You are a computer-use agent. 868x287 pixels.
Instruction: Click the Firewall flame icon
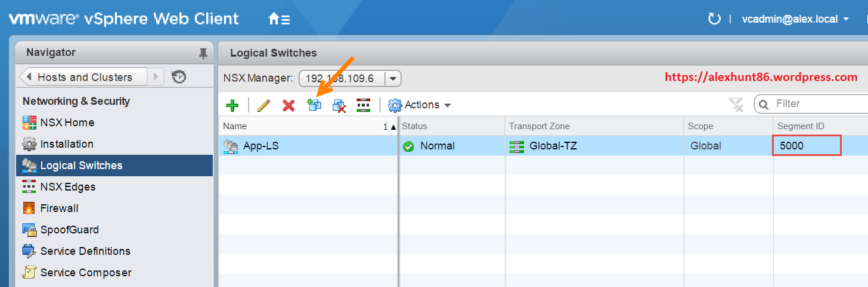click(29, 208)
